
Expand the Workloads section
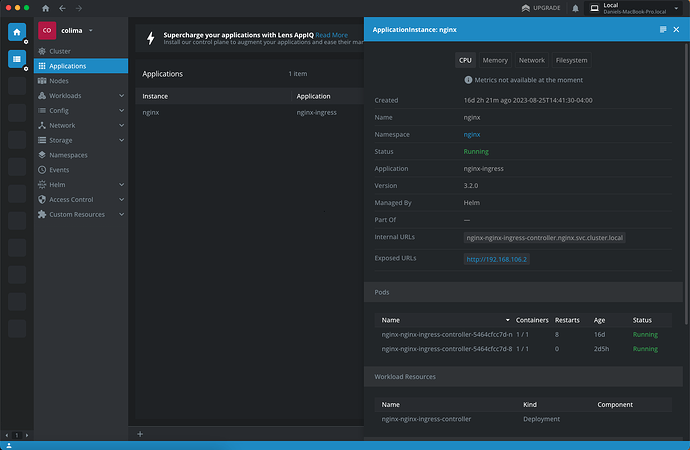[x=121, y=96]
